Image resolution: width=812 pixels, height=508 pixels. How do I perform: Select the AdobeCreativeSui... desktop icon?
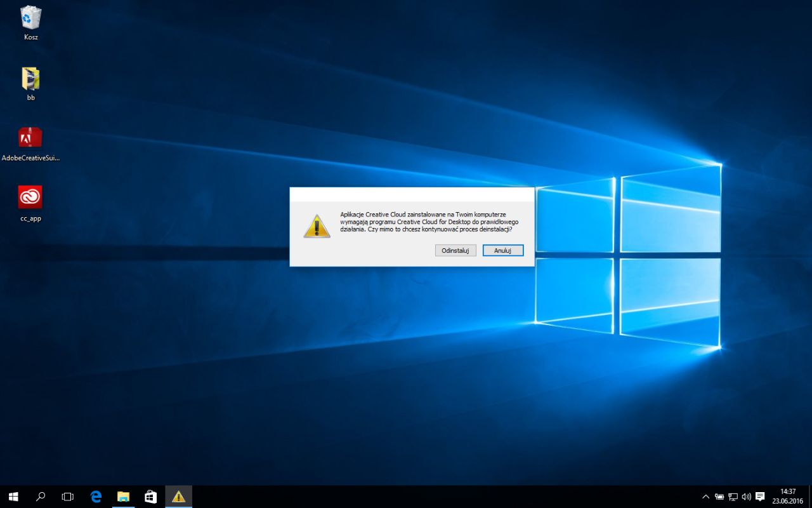pos(30,144)
